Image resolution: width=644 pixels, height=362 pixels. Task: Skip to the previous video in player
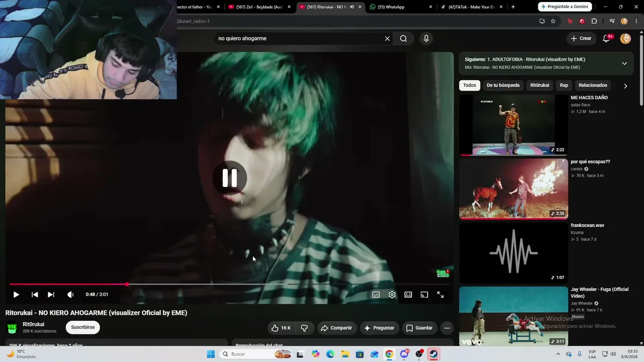35,295
